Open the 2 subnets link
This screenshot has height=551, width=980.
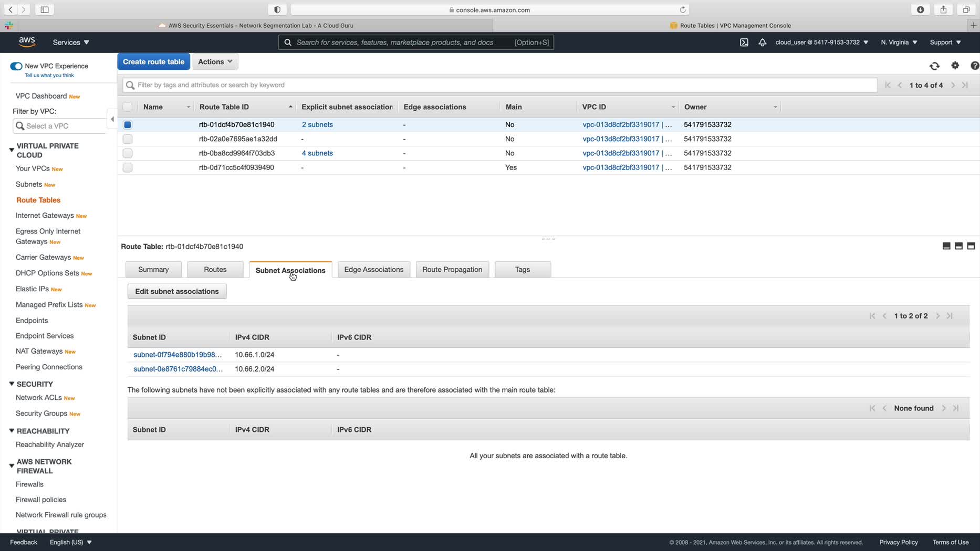(x=317, y=125)
